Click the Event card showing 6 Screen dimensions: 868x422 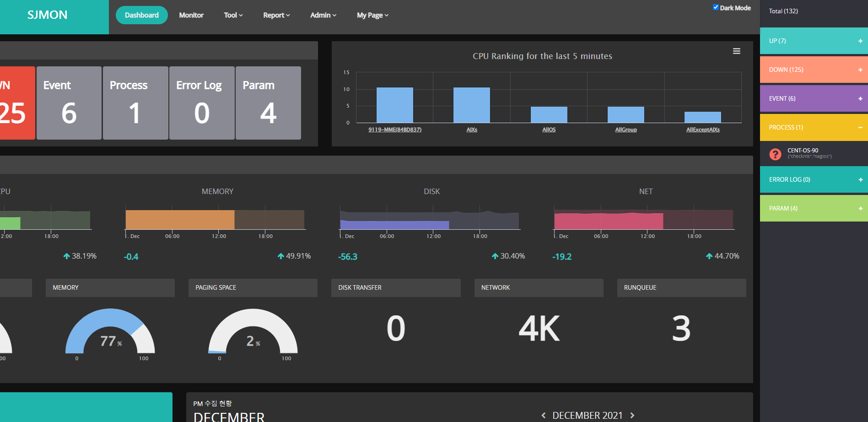[69, 103]
